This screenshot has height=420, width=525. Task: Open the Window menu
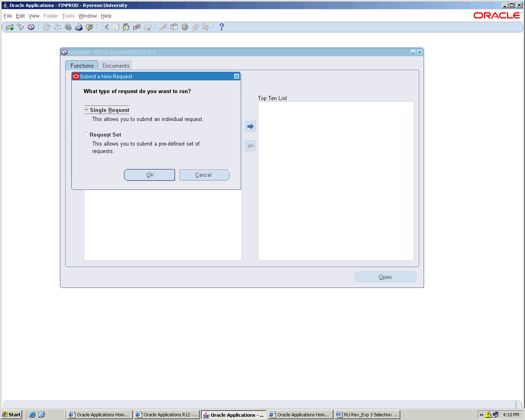(87, 16)
